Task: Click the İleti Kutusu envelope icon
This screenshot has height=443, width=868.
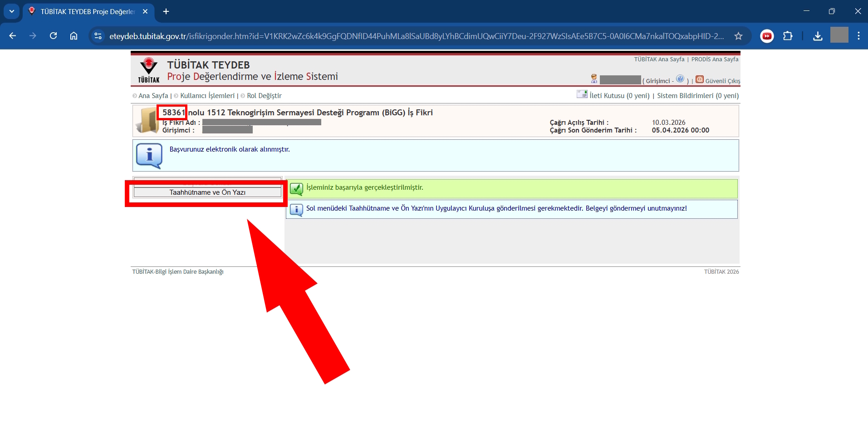Action: tap(582, 94)
